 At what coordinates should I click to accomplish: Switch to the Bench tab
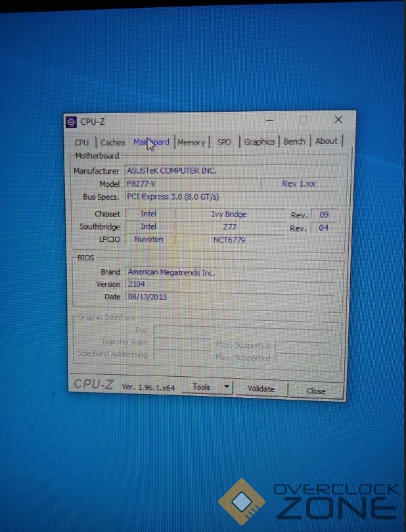(x=294, y=141)
